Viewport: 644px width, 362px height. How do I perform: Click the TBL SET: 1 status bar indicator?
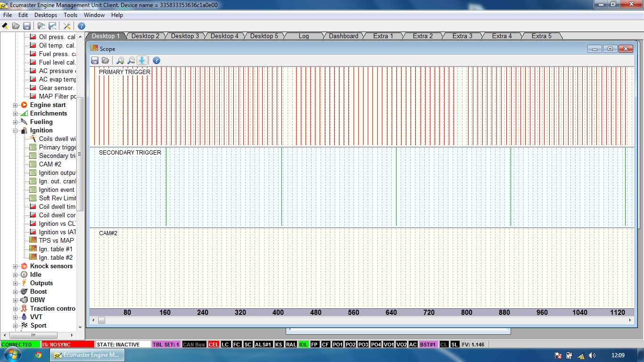(x=166, y=345)
